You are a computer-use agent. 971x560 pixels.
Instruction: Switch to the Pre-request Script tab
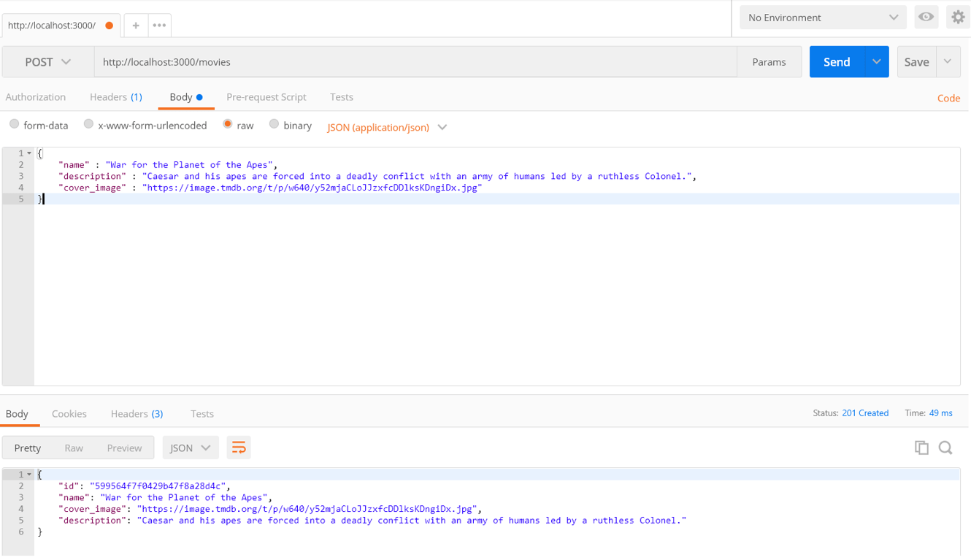coord(266,97)
